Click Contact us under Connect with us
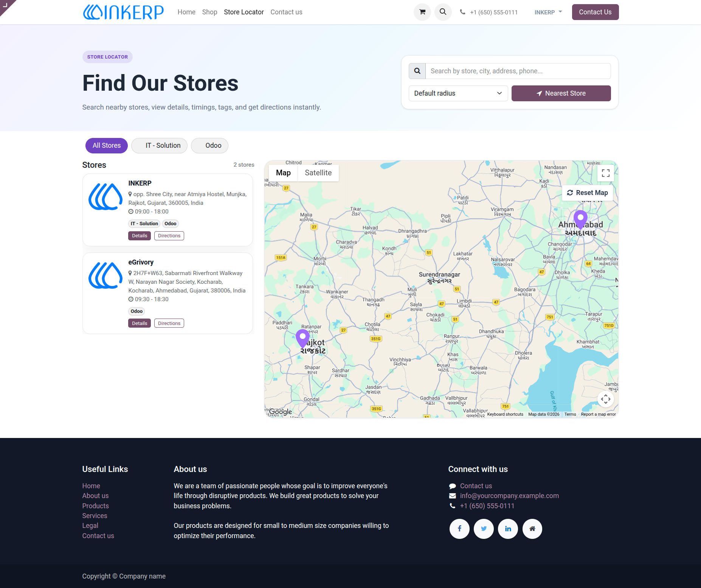 (x=476, y=486)
